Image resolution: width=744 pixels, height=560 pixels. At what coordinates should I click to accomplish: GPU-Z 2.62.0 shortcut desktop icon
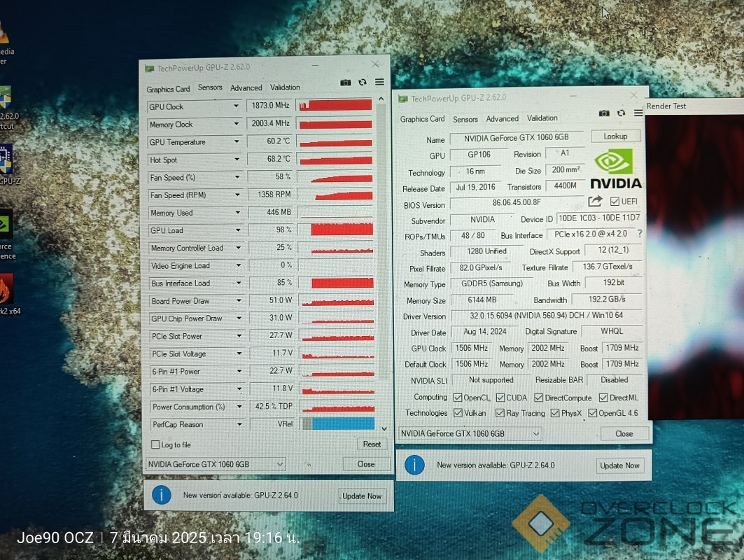(5, 98)
